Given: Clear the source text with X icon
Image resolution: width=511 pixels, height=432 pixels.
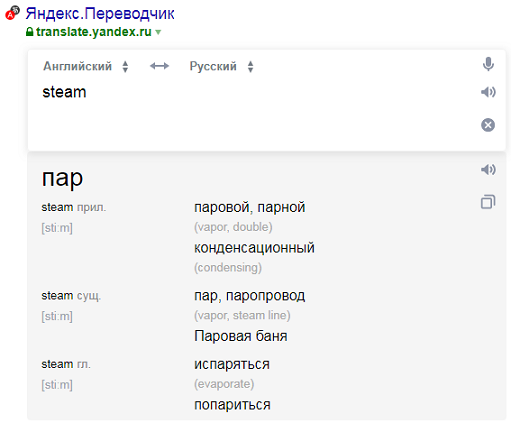Looking at the screenshot, I should pos(488,125).
